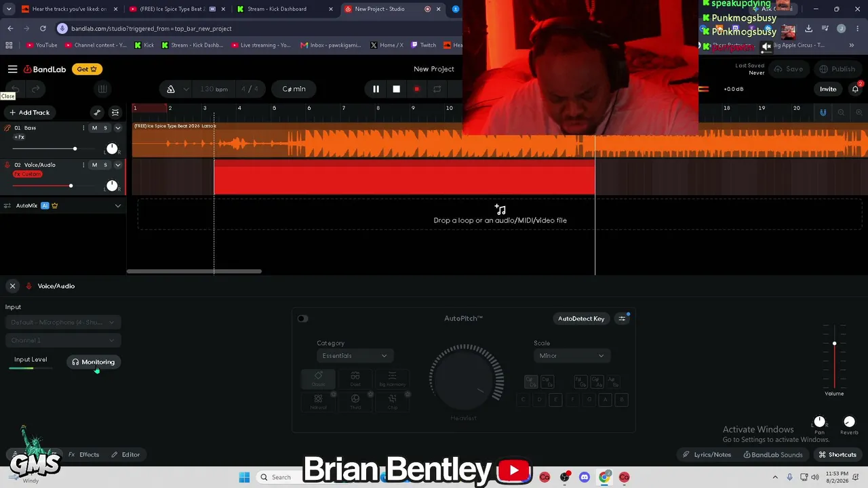Close the Voice/Audio bottom panel
Screen dimensions: 868x488
(12, 286)
